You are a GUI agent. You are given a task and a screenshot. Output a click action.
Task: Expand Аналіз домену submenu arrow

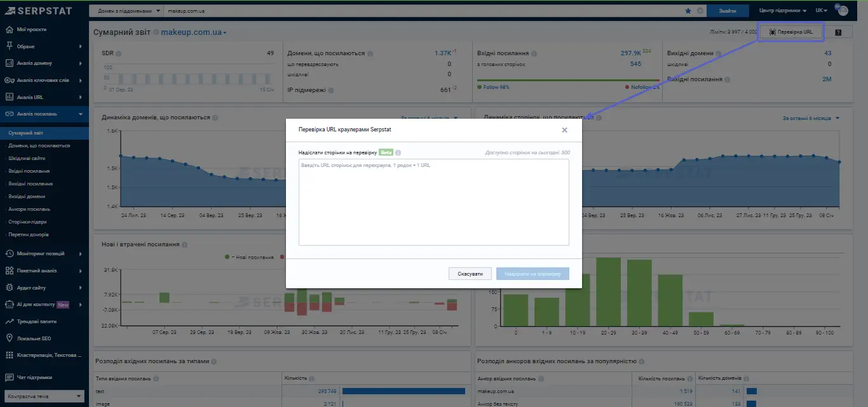pos(80,63)
